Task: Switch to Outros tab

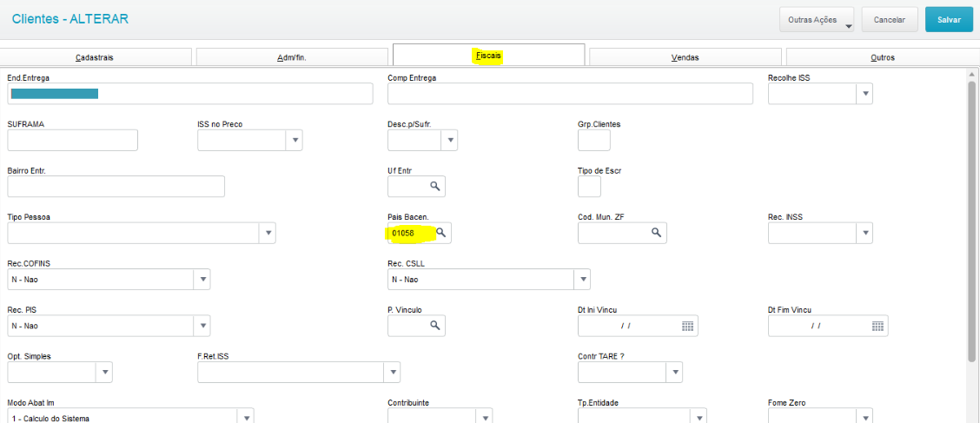Action: click(883, 56)
